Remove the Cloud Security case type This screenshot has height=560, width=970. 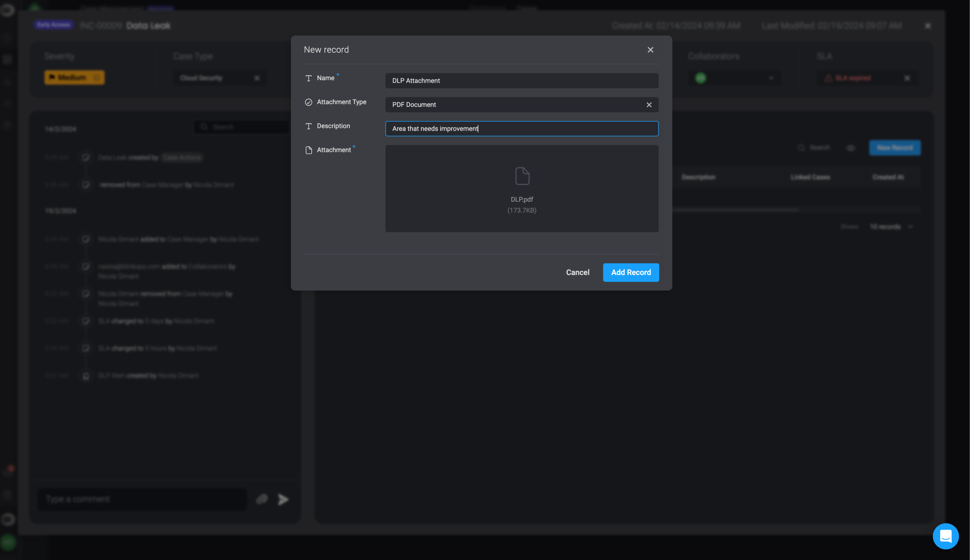[257, 78]
